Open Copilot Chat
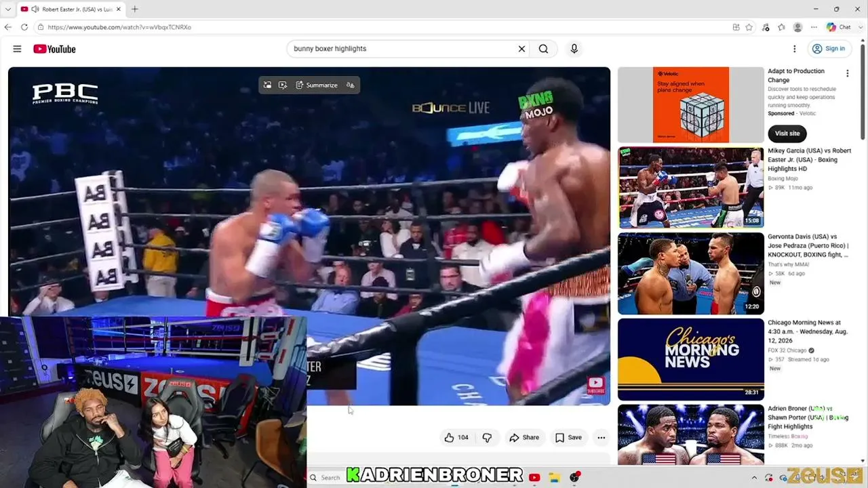This screenshot has height=488, width=868. tap(838, 27)
